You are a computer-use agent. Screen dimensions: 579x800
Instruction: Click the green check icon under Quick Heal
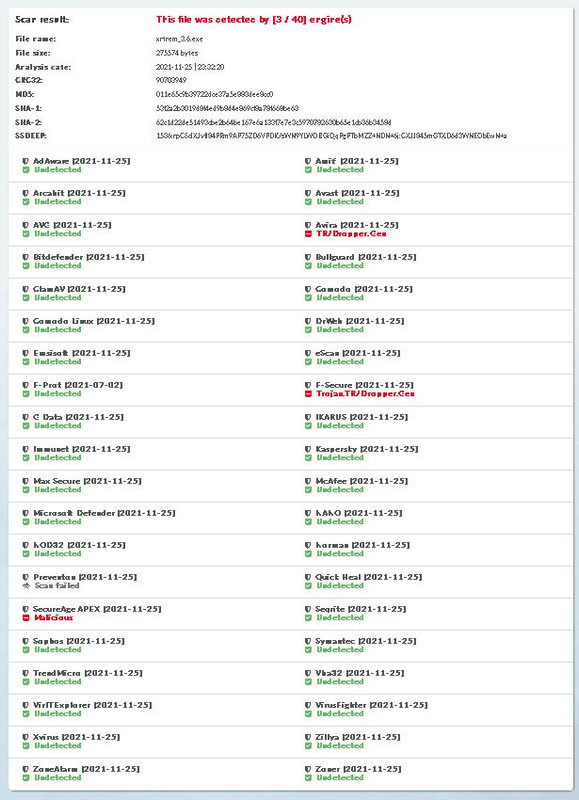[308, 586]
